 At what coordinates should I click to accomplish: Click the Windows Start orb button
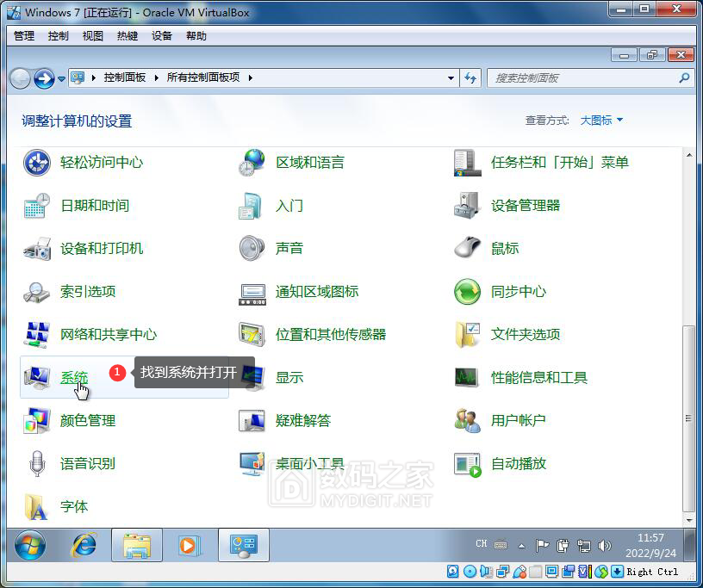click(30, 545)
